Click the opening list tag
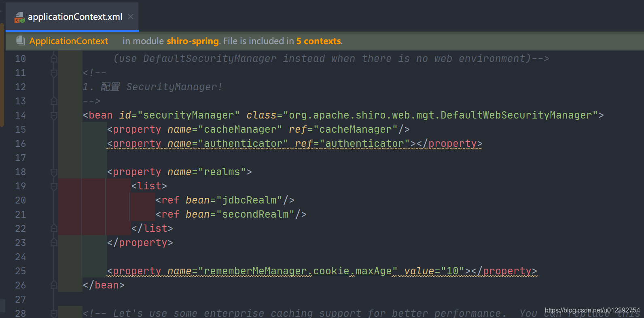The height and width of the screenshot is (318, 644). (149, 186)
